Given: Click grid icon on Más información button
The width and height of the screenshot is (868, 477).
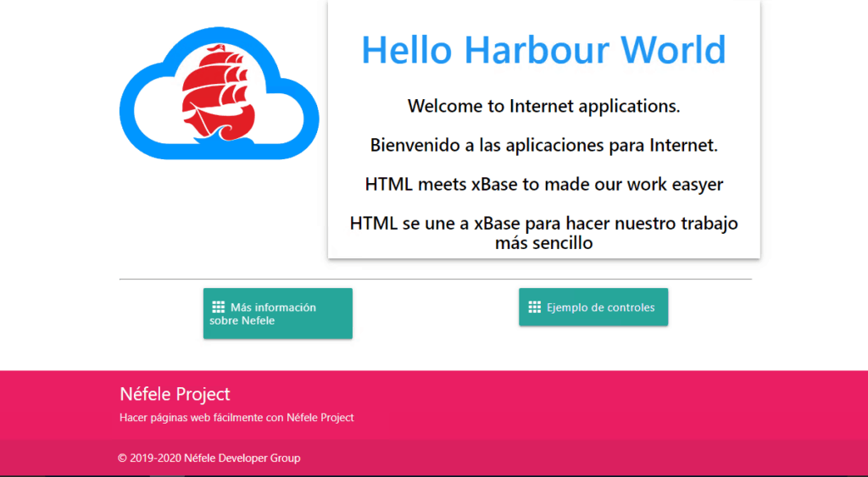Looking at the screenshot, I should [x=218, y=307].
